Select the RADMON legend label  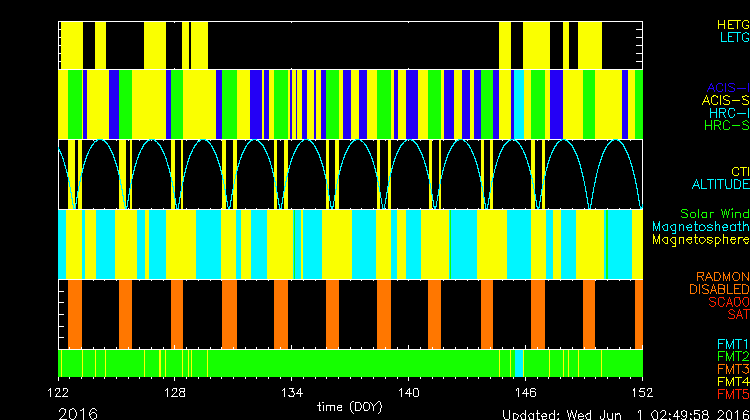724,276
